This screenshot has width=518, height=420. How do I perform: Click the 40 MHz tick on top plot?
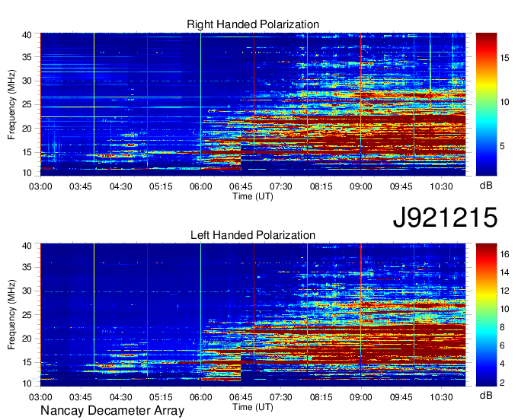coord(27,35)
